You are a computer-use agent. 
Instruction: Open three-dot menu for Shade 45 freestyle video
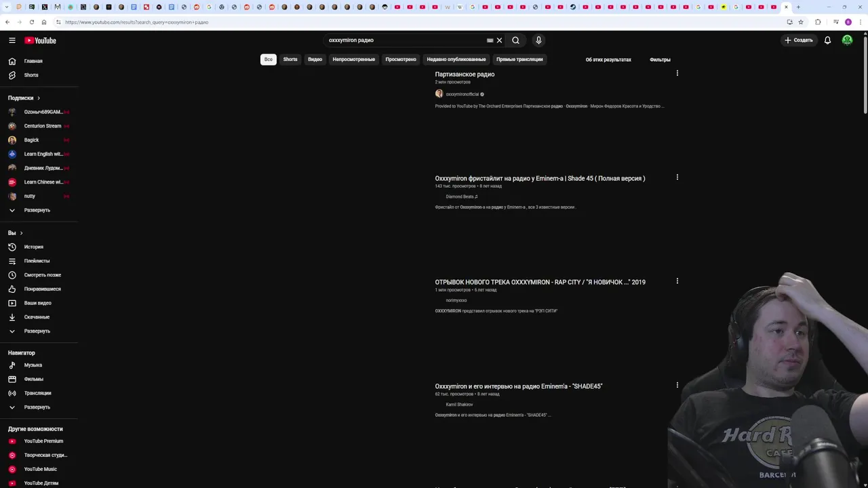[x=677, y=178]
